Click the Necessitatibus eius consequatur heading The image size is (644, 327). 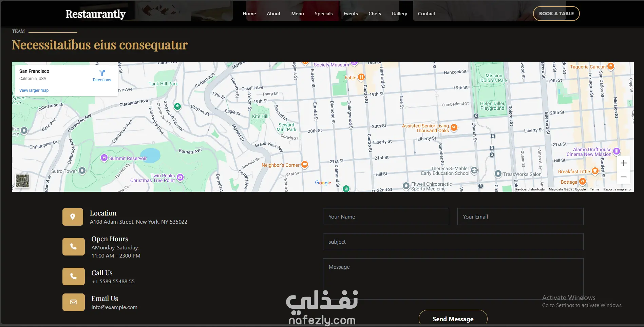[x=100, y=45]
